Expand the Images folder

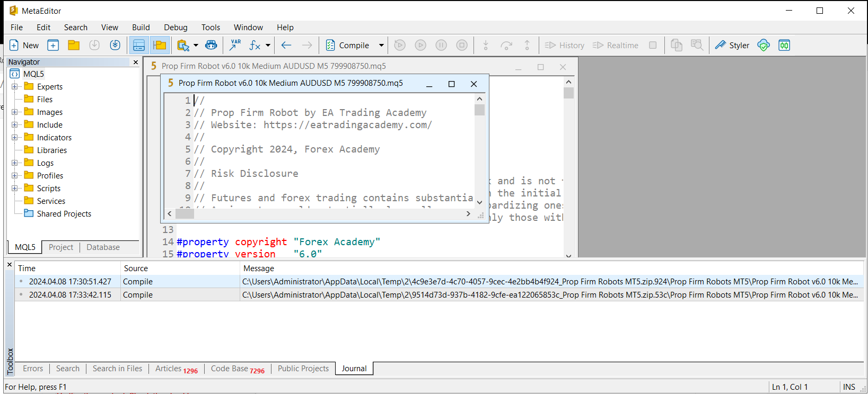(x=15, y=112)
